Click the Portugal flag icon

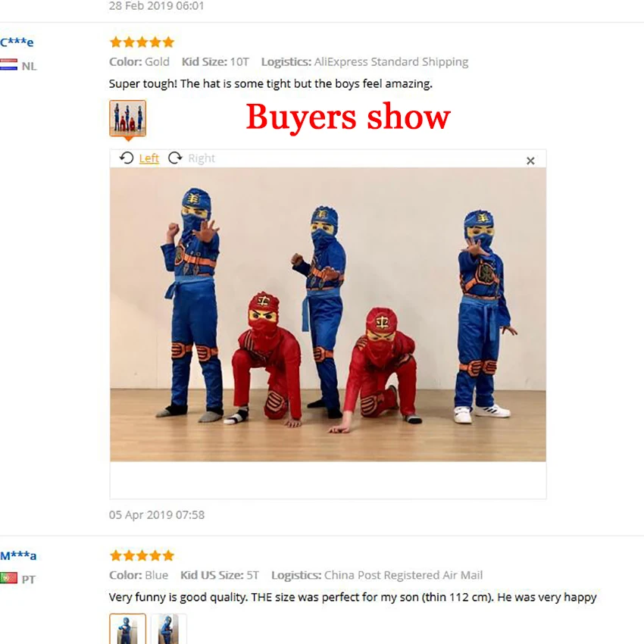click(8, 578)
